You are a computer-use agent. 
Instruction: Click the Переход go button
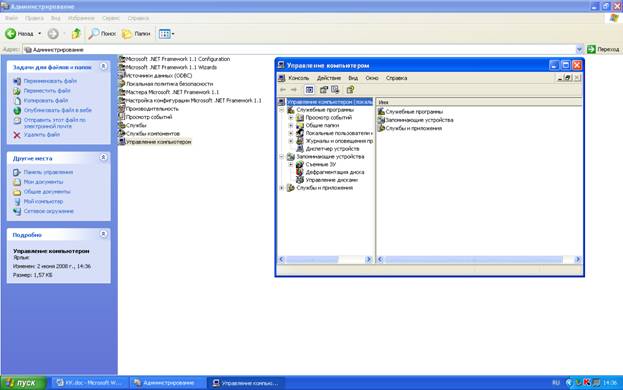(x=603, y=49)
